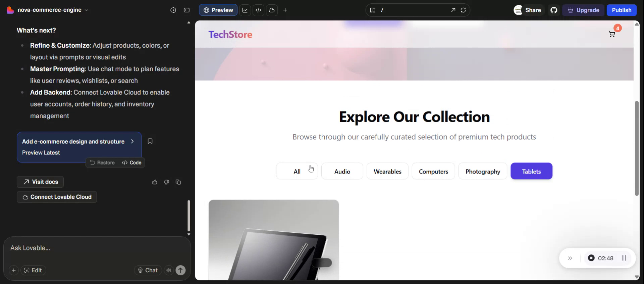Copy the response message
Screen dimensions: 644x284
click(178, 182)
